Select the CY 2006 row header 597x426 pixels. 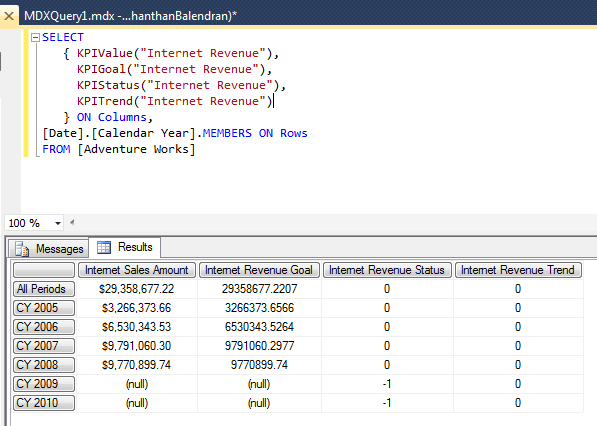point(44,327)
